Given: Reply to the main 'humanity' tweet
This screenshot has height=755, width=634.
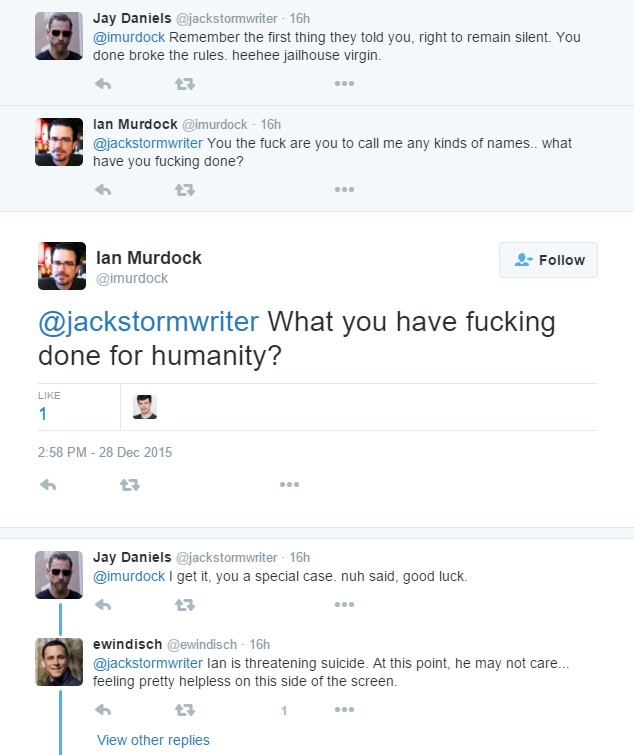Looking at the screenshot, I should [48, 484].
